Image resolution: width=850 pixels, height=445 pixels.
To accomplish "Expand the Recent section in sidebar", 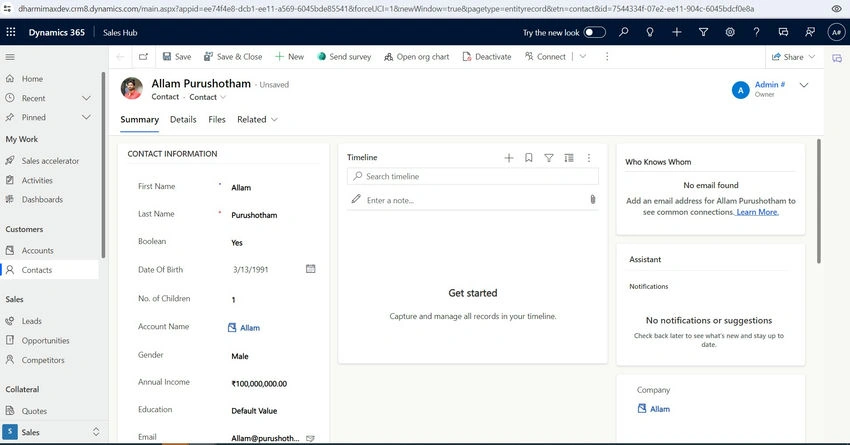I will point(86,98).
